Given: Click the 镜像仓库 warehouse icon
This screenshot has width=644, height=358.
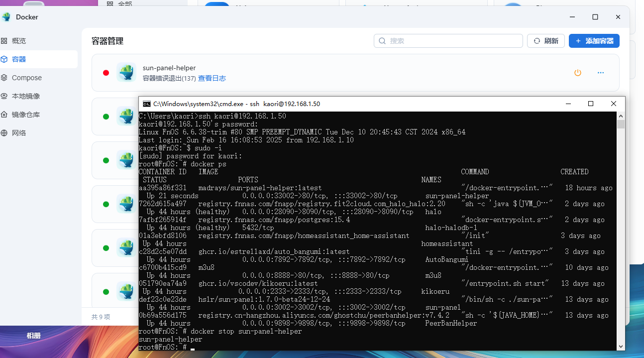Looking at the screenshot, I should click(4, 115).
